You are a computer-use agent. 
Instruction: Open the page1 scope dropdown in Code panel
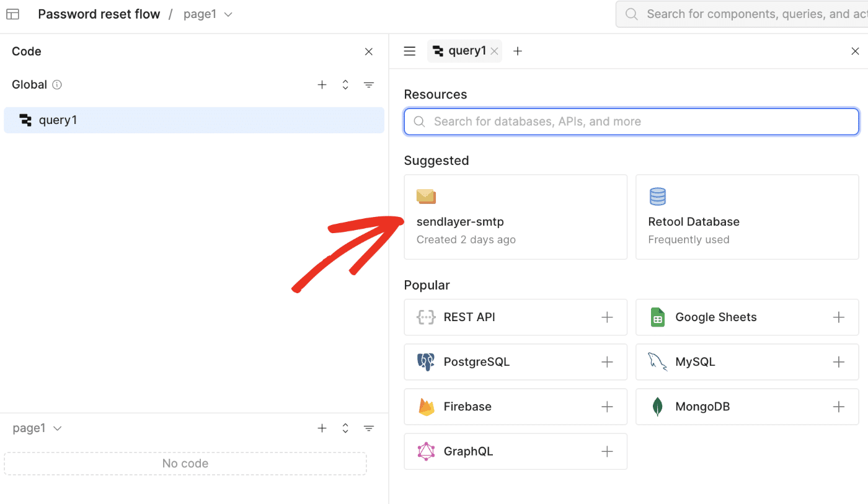pyautogui.click(x=37, y=428)
